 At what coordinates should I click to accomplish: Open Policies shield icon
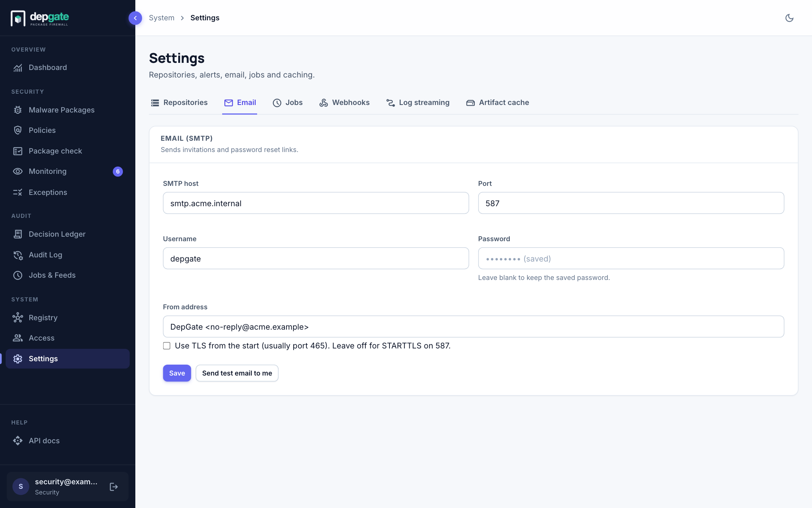[18, 130]
